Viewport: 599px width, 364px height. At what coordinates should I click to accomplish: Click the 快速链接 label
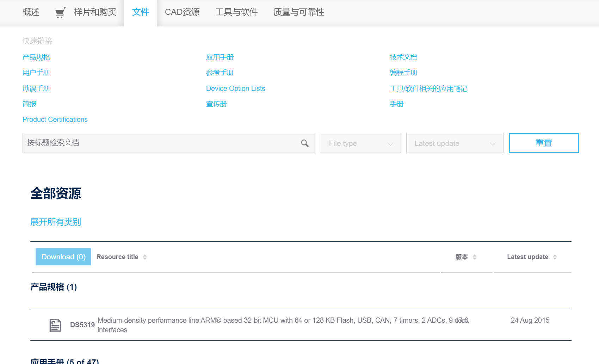click(37, 41)
